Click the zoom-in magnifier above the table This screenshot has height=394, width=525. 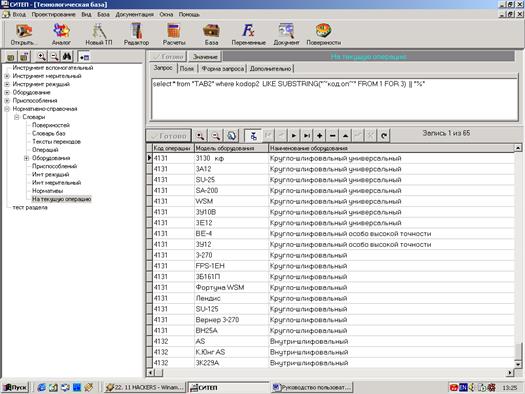(200, 136)
